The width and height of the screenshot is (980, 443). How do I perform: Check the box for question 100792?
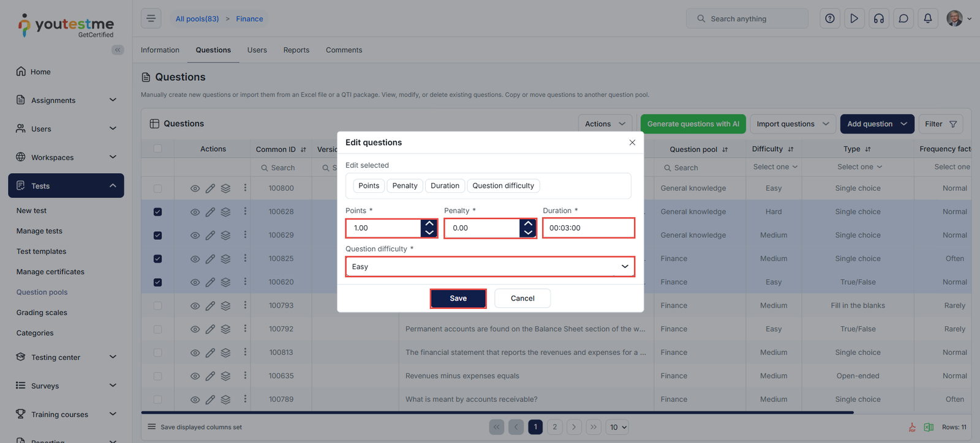157,329
